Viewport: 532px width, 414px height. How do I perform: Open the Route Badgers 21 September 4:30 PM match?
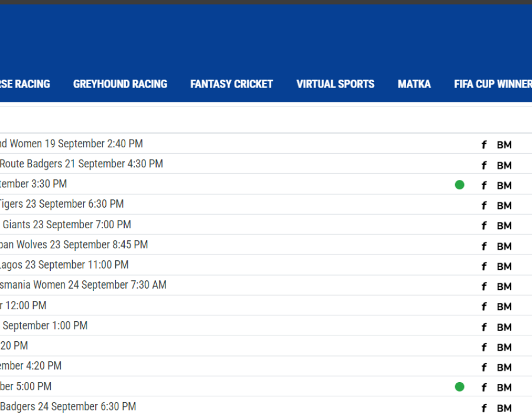[x=81, y=164]
